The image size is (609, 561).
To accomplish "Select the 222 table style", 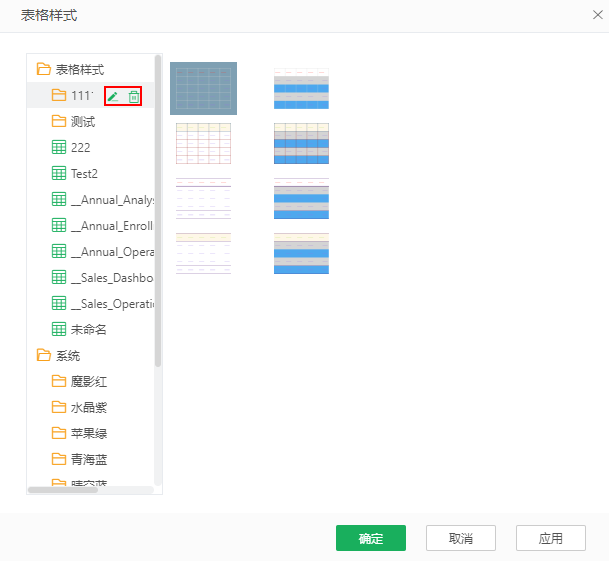I will 81,148.
